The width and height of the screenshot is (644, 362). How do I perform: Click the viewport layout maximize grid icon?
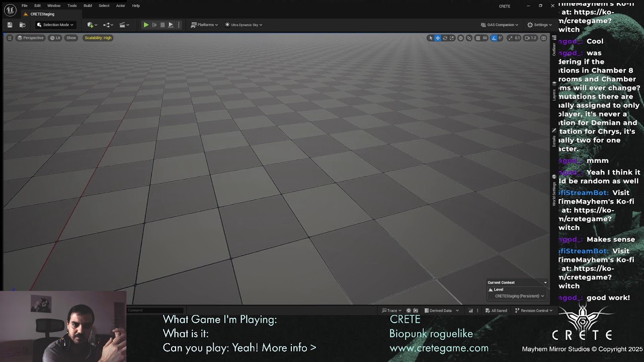pos(543,38)
